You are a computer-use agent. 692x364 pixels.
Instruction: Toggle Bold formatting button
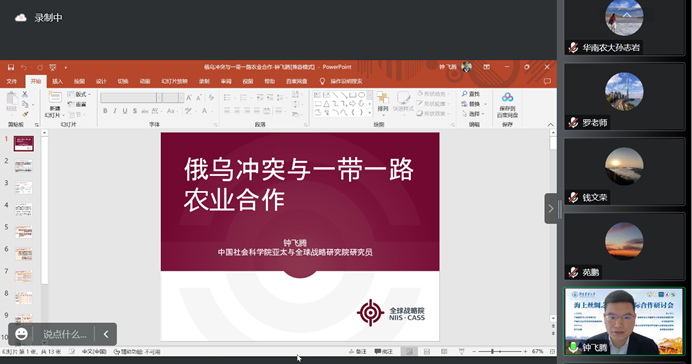[105, 111]
